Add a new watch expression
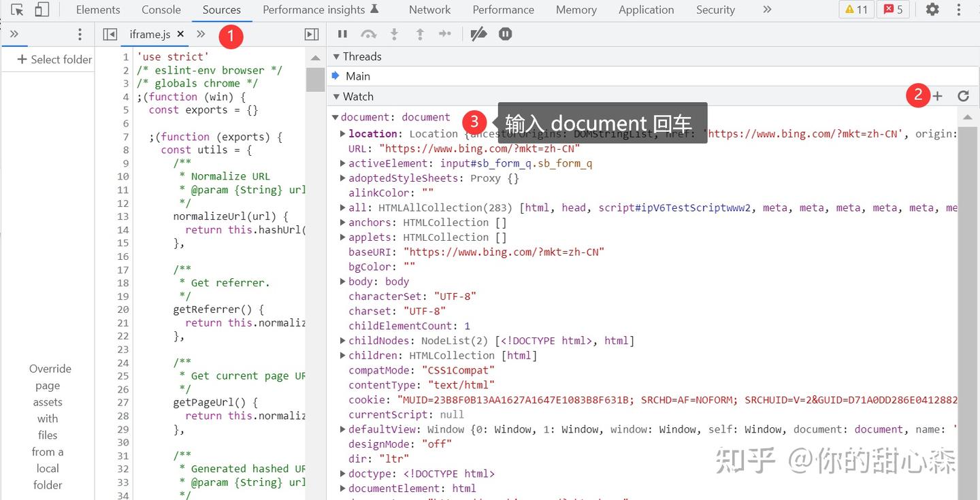Image resolution: width=980 pixels, height=500 pixels. [937, 96]
